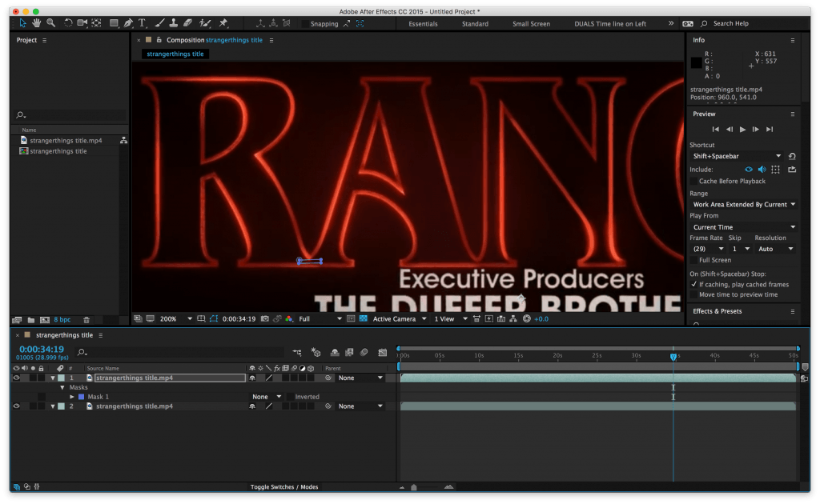The width and height of the screenshot is (820, 504).
Task: Open the Shift+Spacebar shortcut dropdown
Action: [x=737, y=156]
